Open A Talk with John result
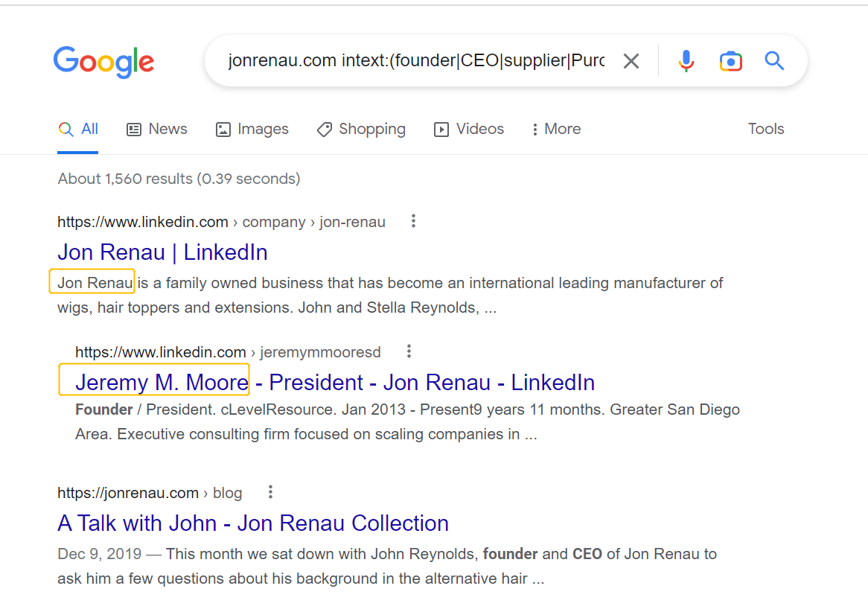The image size is (868, 612). [253, 523]
